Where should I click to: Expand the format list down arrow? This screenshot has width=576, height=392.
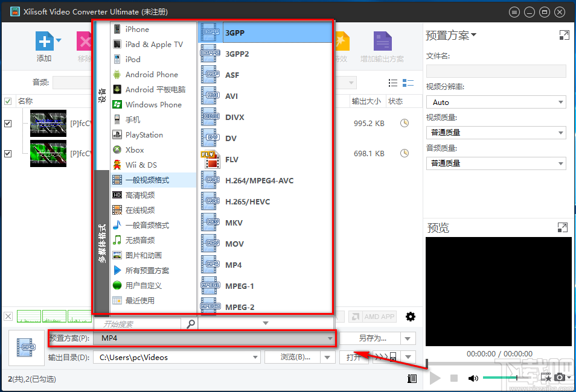pyautogui.click(x=266, y=323)
